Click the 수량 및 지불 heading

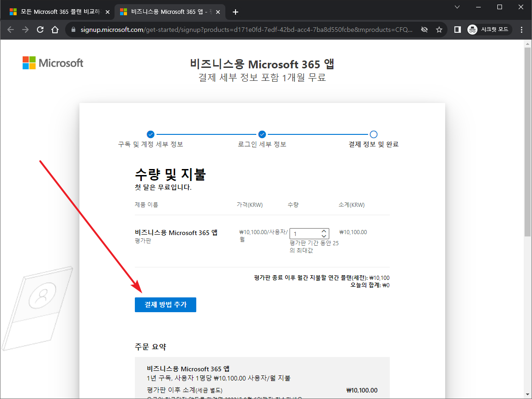click(x=170, y=174)
